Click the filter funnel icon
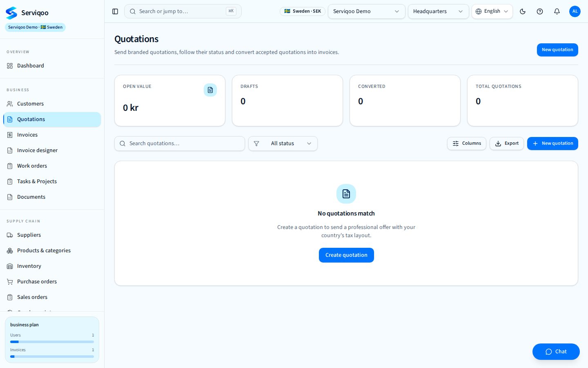The height and width of the screenshot is (368, 588). (256, 144)
